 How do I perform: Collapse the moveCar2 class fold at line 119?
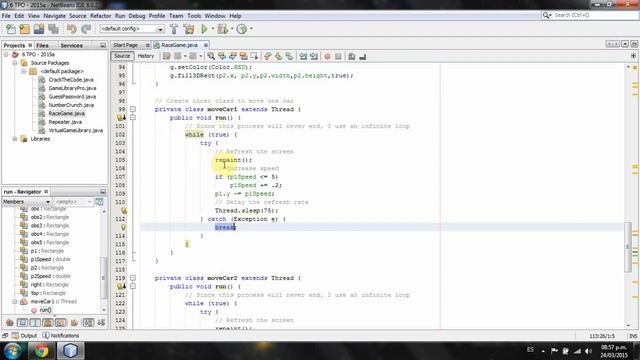coord(133,278)
